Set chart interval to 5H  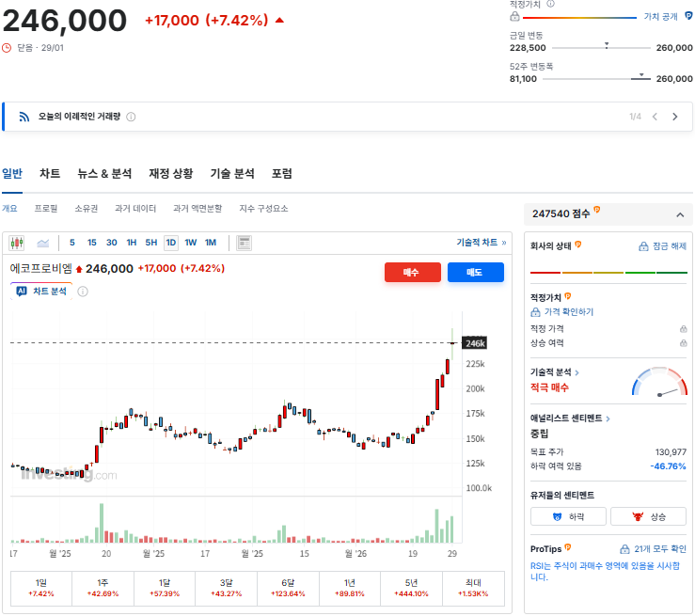point(151,243)
